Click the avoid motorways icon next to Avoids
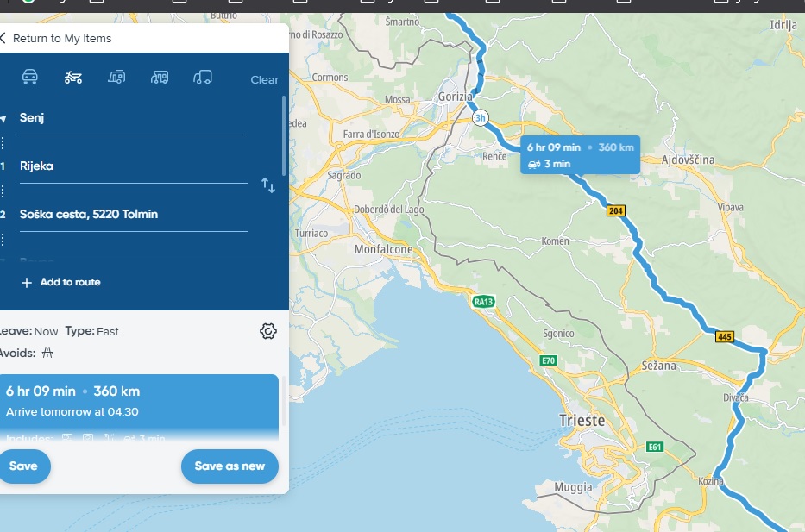Image resolution: width=805 pixels, height=532 pixels. click(47, 353)
